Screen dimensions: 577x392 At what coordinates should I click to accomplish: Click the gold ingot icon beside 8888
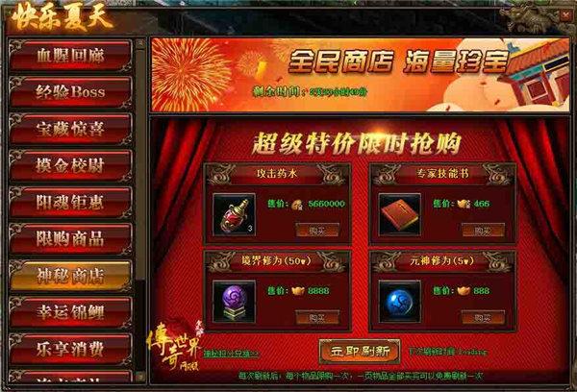pos(298,291)
